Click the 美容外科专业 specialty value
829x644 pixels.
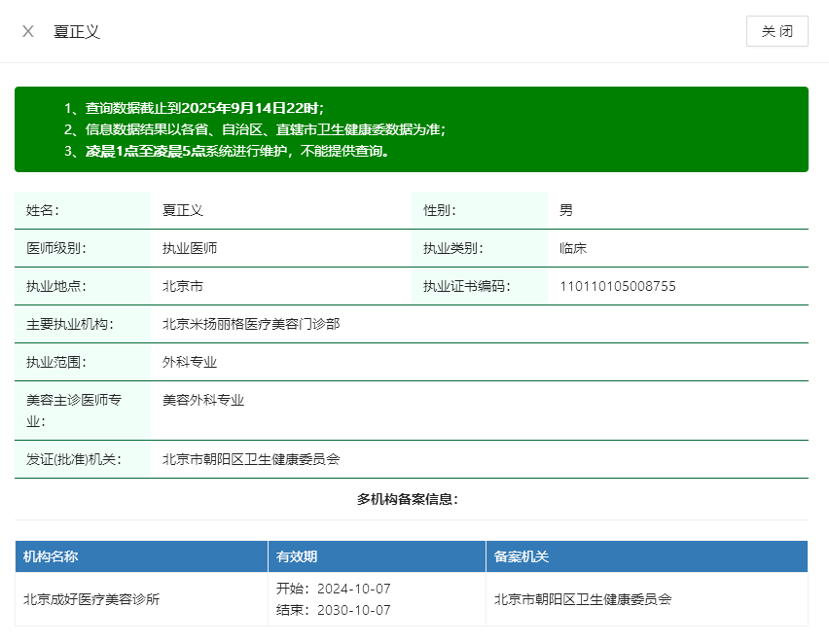(202, 400)
